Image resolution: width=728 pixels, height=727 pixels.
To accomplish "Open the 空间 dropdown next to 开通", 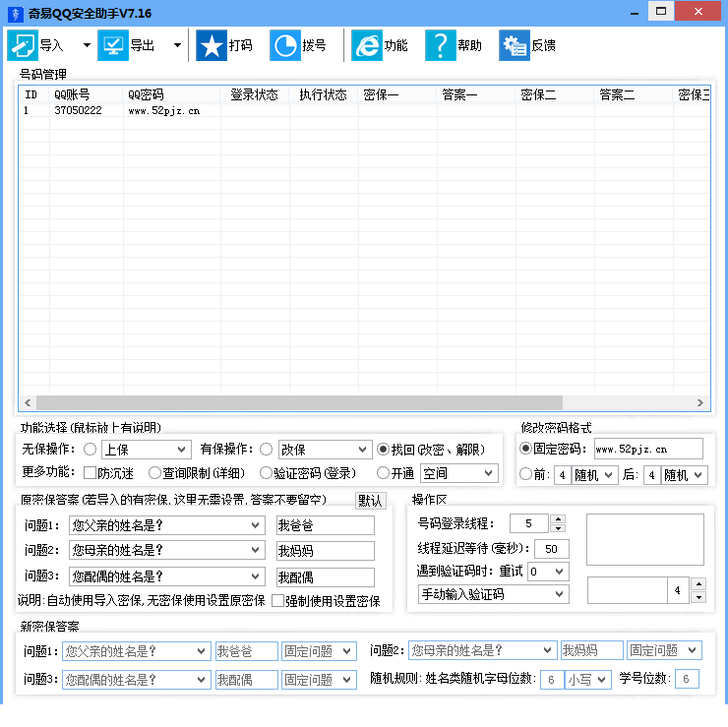I will point(459,473).
